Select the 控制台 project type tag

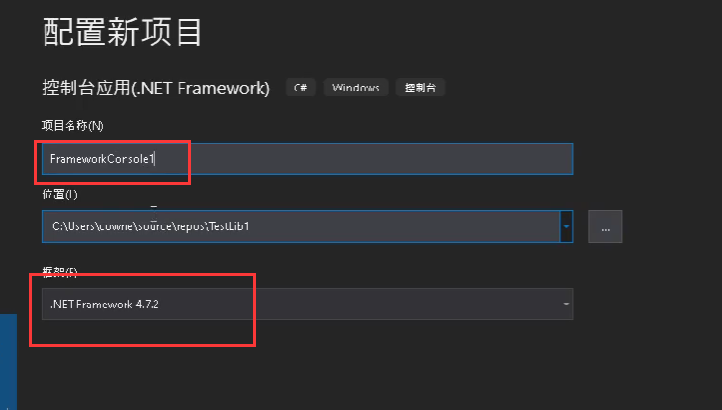coord(420,87)
